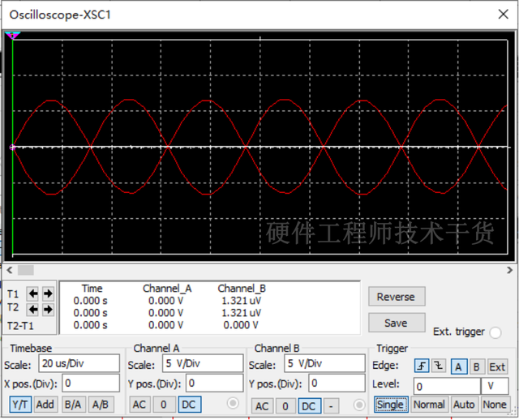
Task: Select rising edge trigger icon
Action: 422,366
